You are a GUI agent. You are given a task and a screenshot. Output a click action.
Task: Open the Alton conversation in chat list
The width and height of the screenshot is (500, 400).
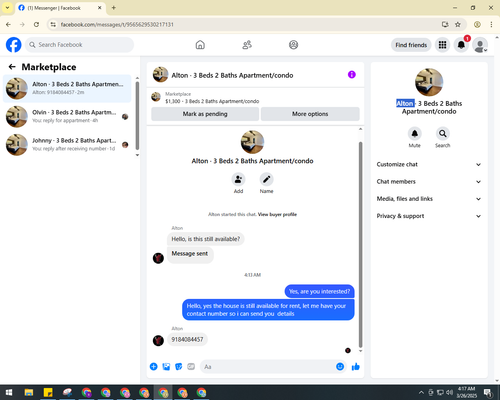[67, 88]
